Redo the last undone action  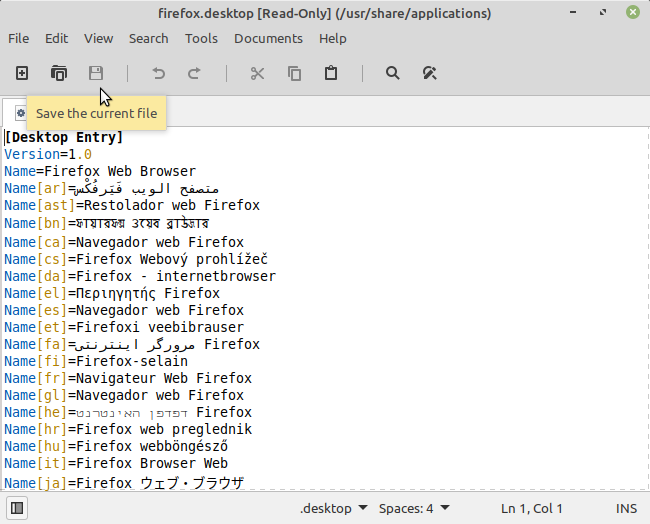194,73
